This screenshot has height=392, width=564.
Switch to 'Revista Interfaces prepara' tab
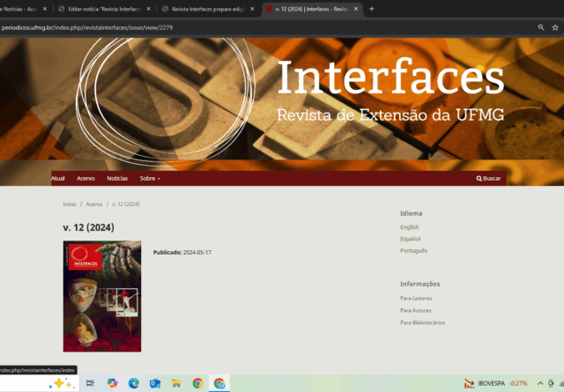(208, 9)
